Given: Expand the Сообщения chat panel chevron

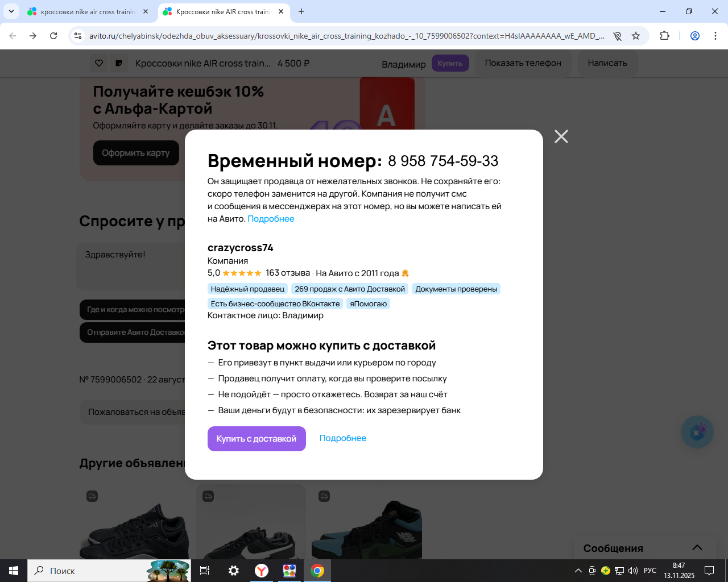Looking at the screenshot, I should coord(697,548).
